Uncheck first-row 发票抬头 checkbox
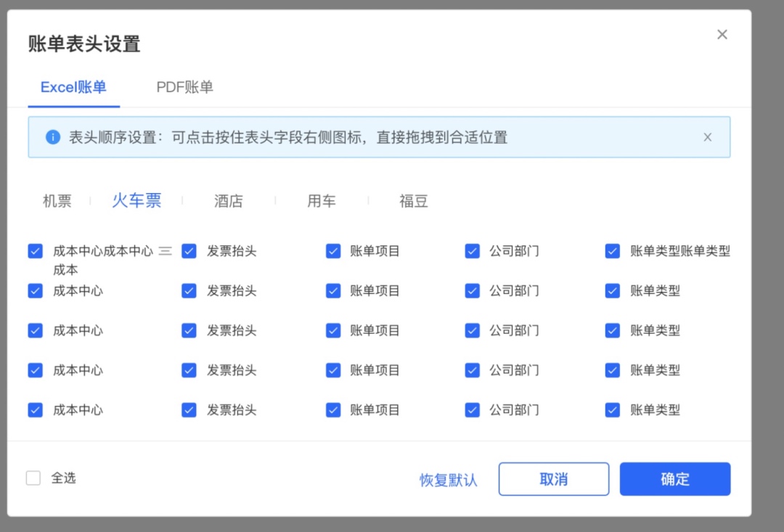The height and width of the screenshot is (532, 784). [x=189, y=251]
